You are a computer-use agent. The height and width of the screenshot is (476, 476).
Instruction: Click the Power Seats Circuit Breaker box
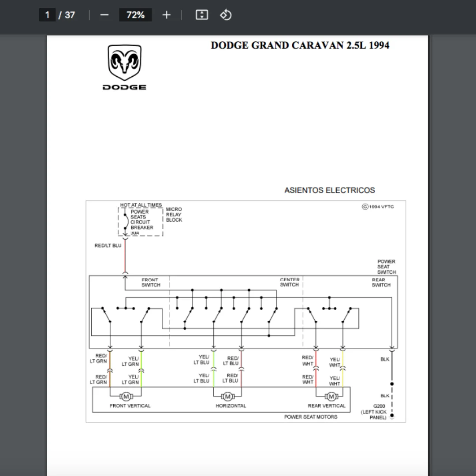point(140,222)
